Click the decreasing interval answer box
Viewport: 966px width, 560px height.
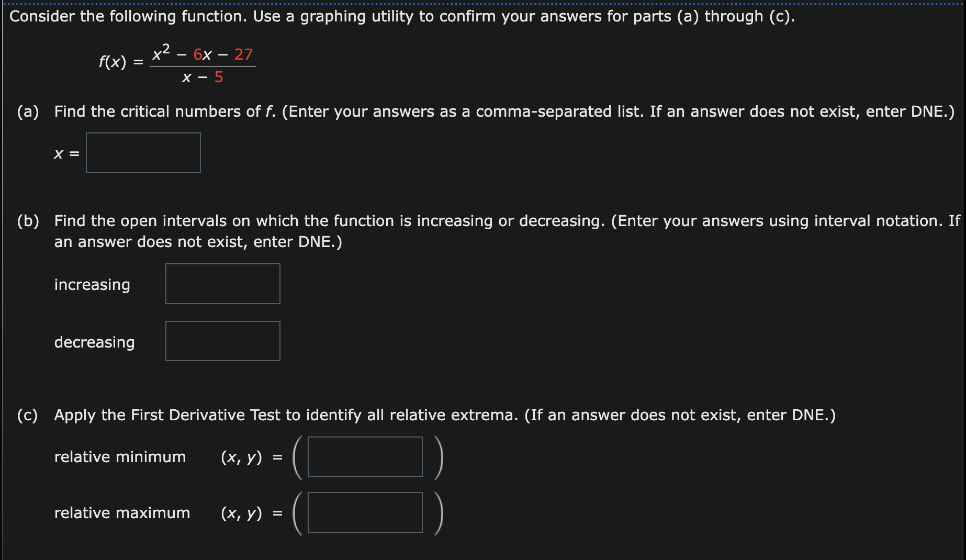[222, 341]
